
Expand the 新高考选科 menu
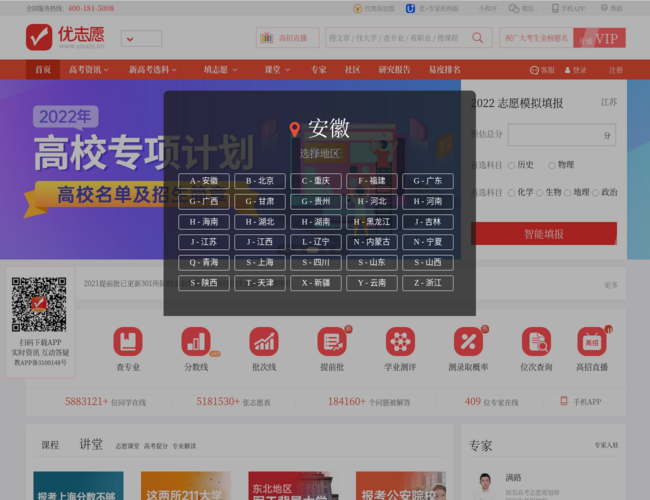coord(153,70)
